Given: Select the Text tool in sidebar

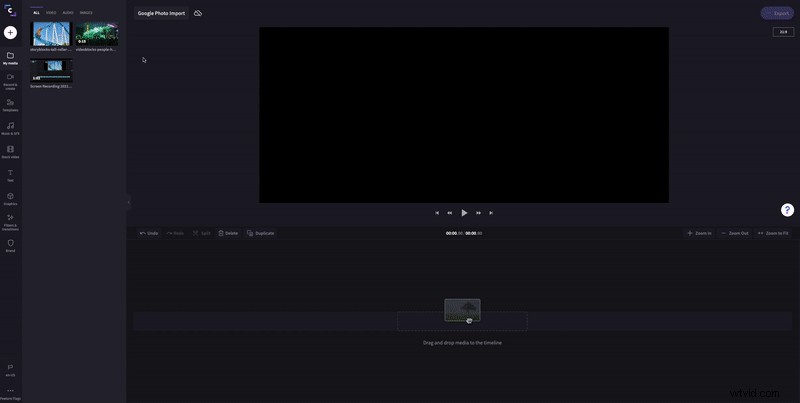Looking at the screenshot, I should (10, 174).
